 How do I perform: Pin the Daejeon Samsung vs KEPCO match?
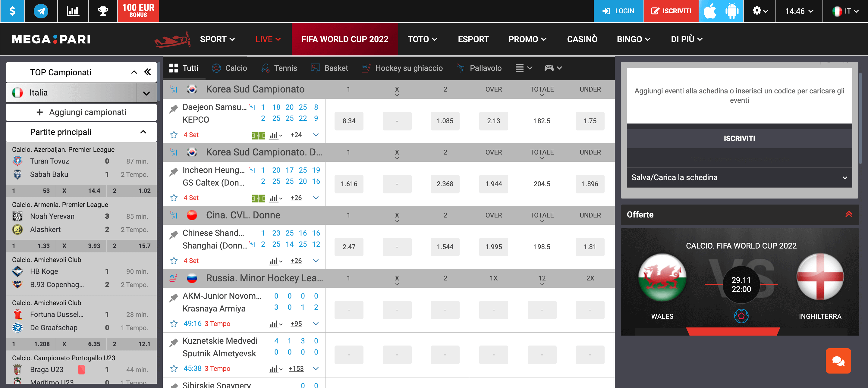tap(173, 109)
